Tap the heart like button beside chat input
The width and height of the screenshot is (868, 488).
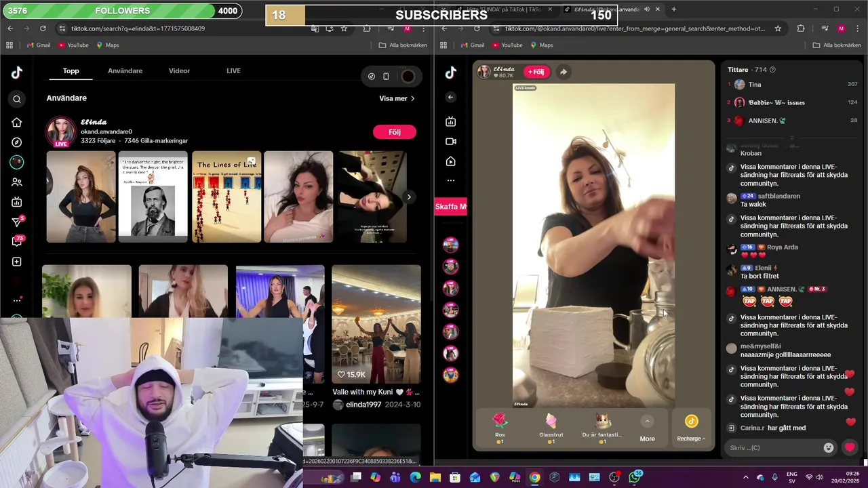pyautogui.click(x=850, y=447)
